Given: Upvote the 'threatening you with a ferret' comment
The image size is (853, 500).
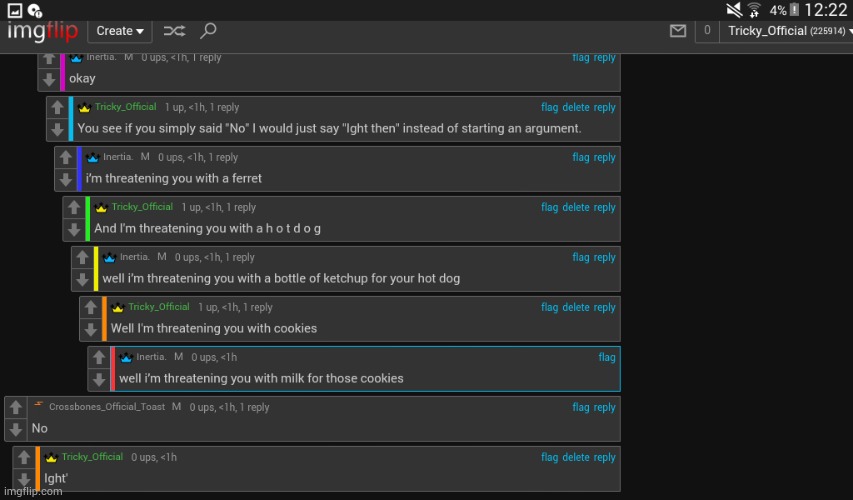Looking at the screenshot, I should 65,158.
